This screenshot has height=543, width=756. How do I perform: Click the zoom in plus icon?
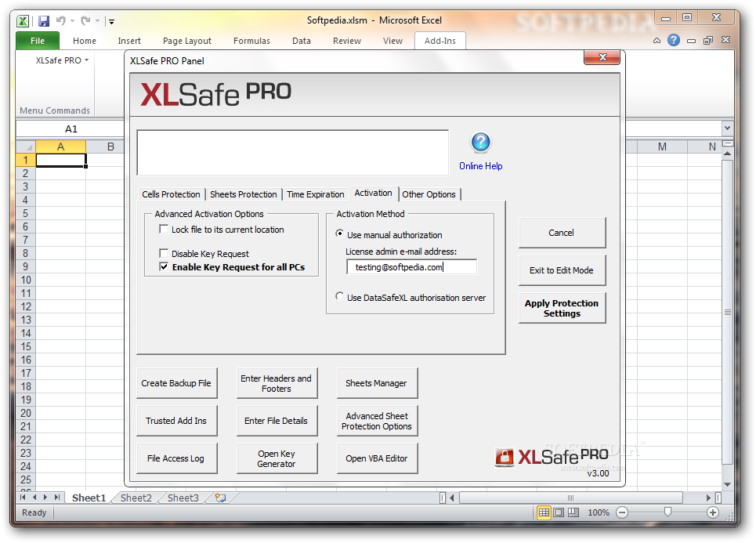click(x=713, y=512)
